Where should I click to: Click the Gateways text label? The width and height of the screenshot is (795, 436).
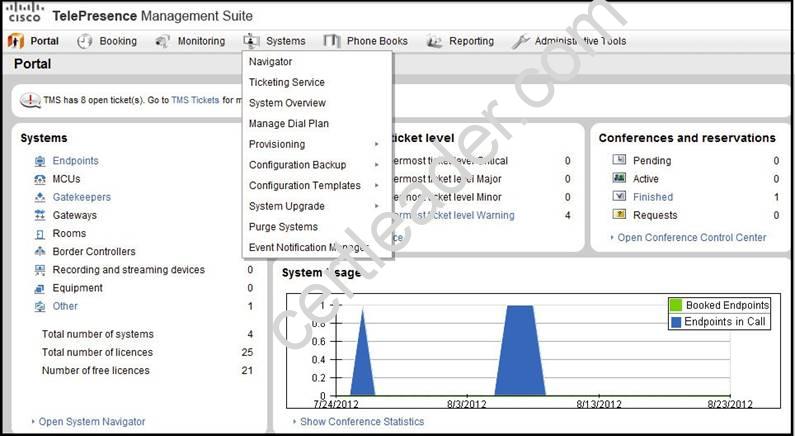click(75, 215)
